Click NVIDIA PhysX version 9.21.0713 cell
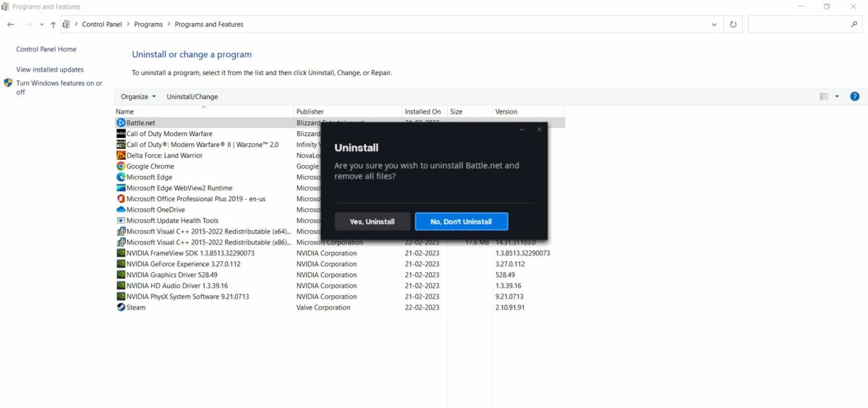The height and width of the screenshot is (408, 868). tap(509, 297)
